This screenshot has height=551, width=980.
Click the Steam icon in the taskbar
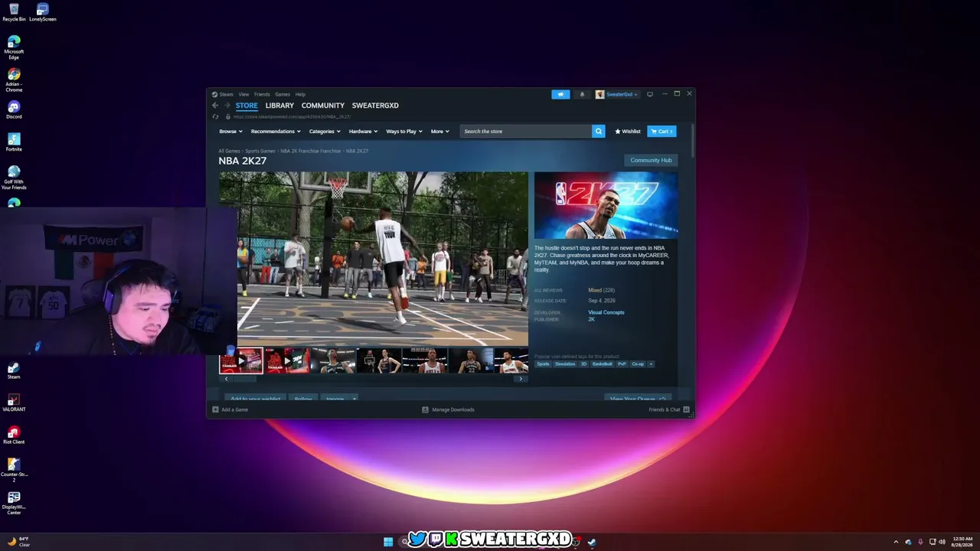[592, 542]
